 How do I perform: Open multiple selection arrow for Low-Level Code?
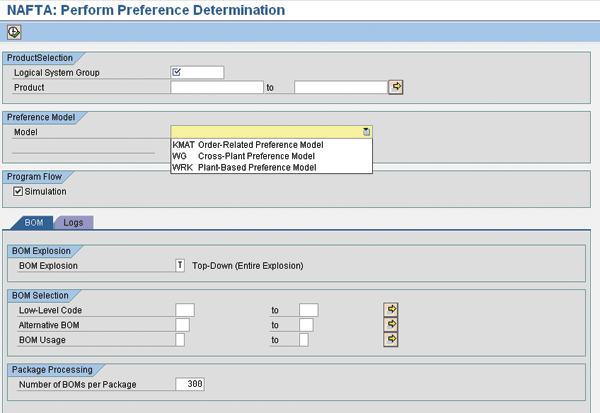[x=391, y=310]
